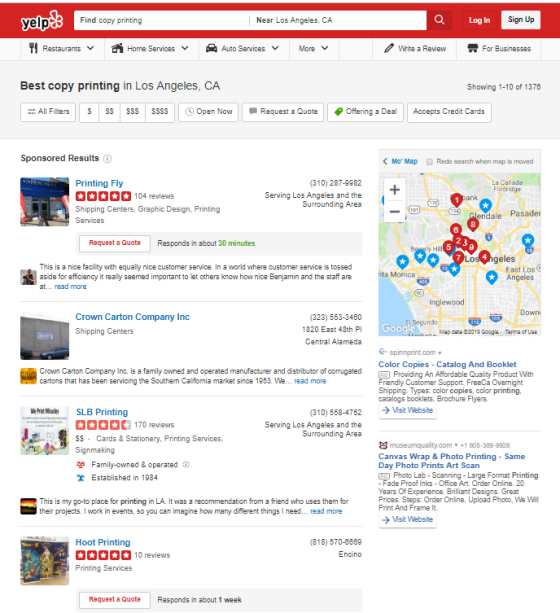Expand the spinnprint.com ad dropdown arrow
Screen dimensions: 560x613
click(440, 353)
